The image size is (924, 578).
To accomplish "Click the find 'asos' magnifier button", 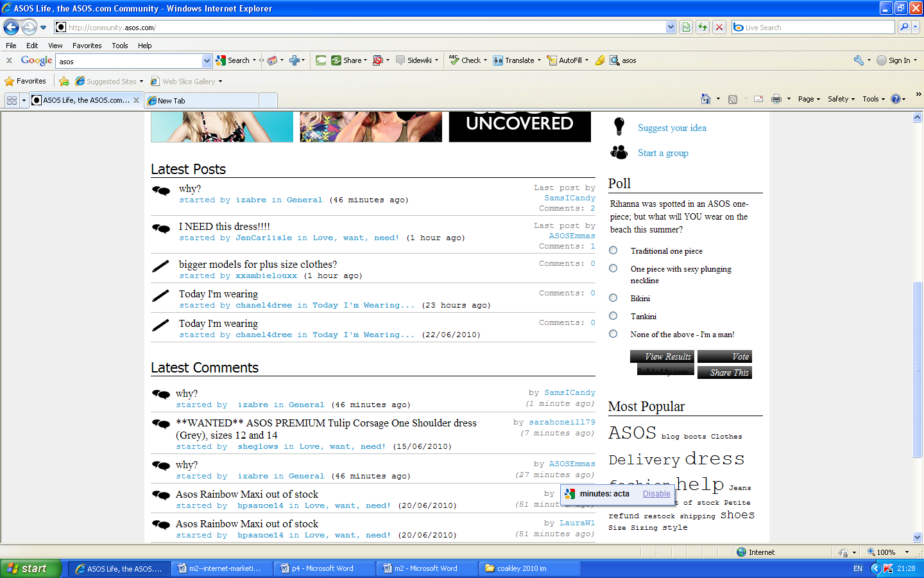I will click(x=623, y=60).
